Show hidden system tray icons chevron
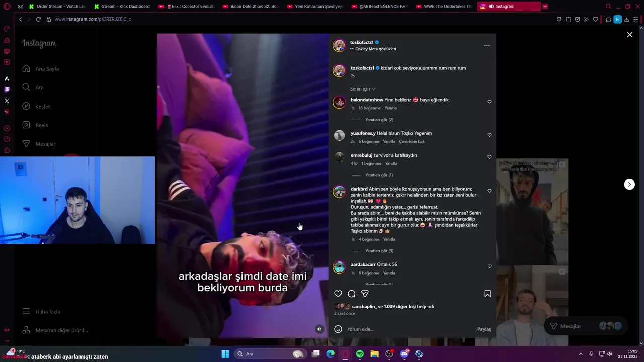The image size is (644, 362). point(580,354)
